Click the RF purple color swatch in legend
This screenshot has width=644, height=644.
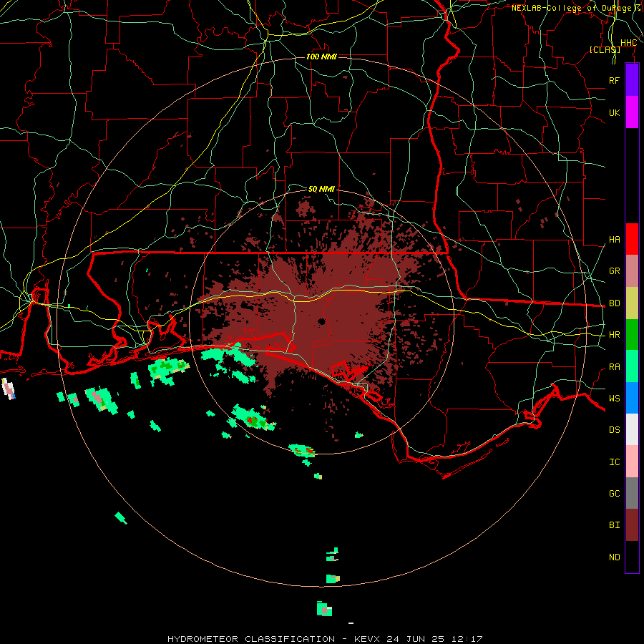click(632, 80)
